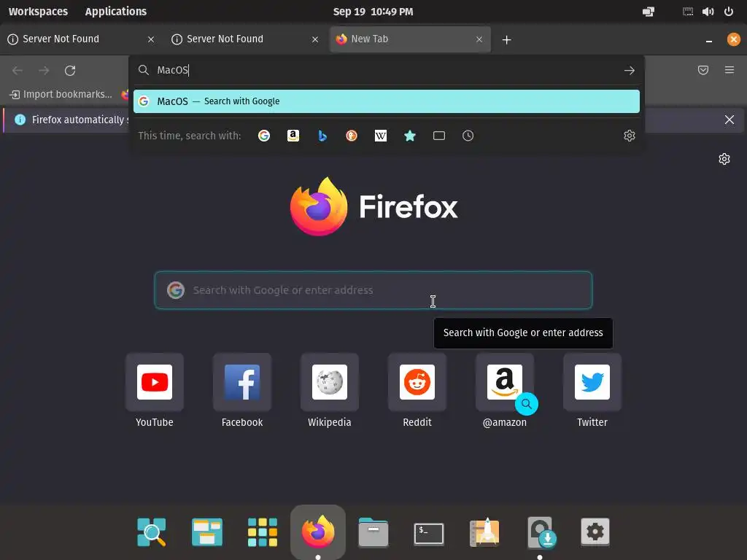Close the second Server Not Found tab
The height and width of the screenshot is (560, 747).
(315, 39)
